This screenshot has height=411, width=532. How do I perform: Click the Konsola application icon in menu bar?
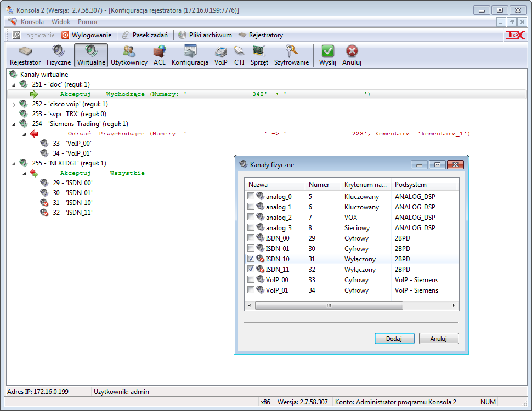click(x=13, y=21)
